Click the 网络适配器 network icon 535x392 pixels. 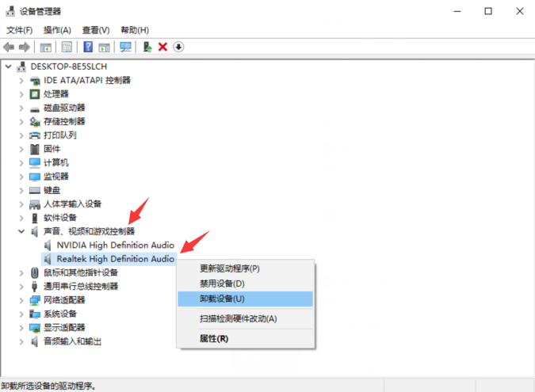tap(35, 300)
